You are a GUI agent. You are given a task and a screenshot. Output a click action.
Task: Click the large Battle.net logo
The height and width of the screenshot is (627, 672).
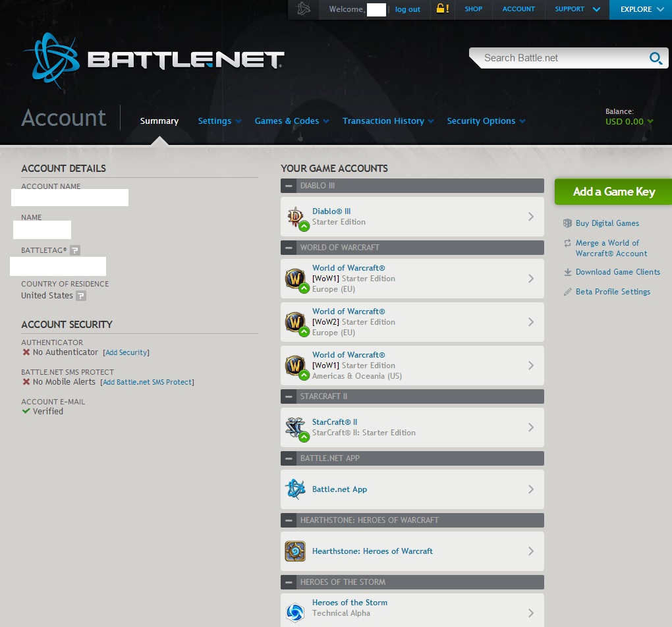click(x=154, y=60)
